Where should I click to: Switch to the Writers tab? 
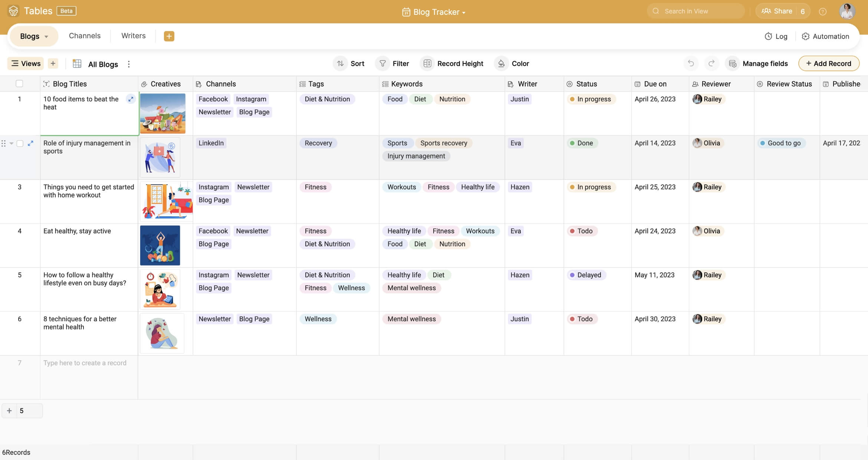point(133,36)
